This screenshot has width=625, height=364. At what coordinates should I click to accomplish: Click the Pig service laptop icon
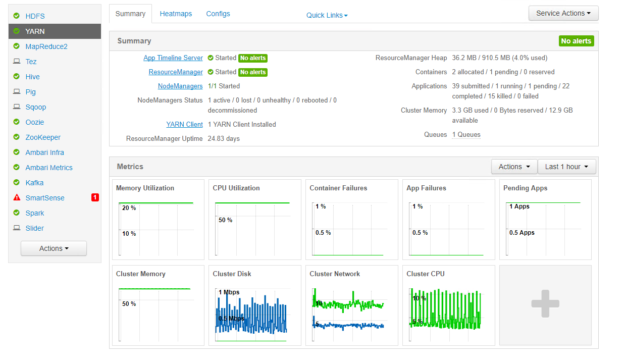(17, 92)
